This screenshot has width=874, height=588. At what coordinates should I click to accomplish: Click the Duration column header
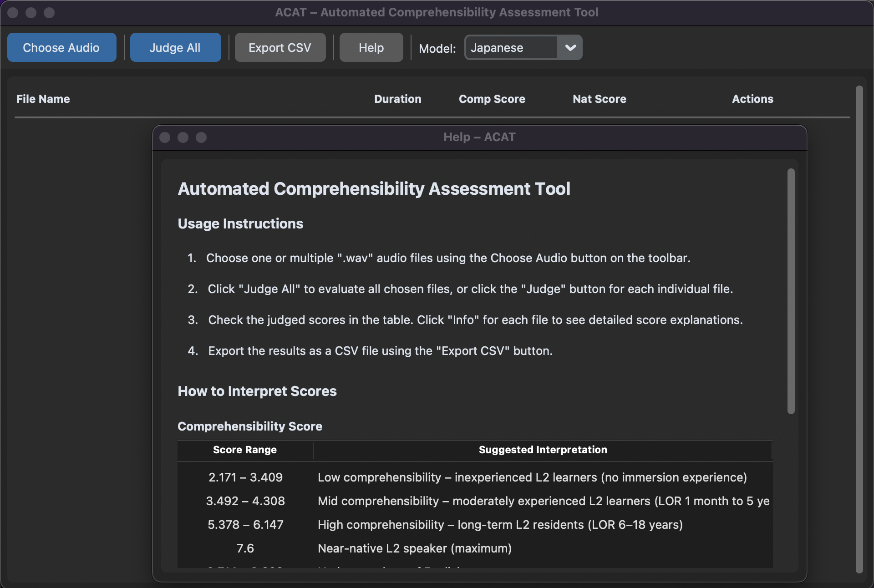[398, 99]
